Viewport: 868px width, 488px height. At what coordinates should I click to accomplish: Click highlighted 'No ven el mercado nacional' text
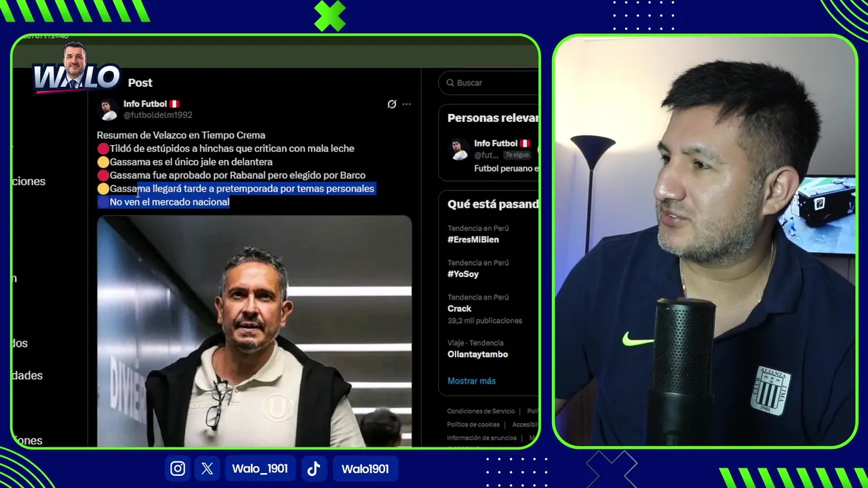tap(170, 202)
